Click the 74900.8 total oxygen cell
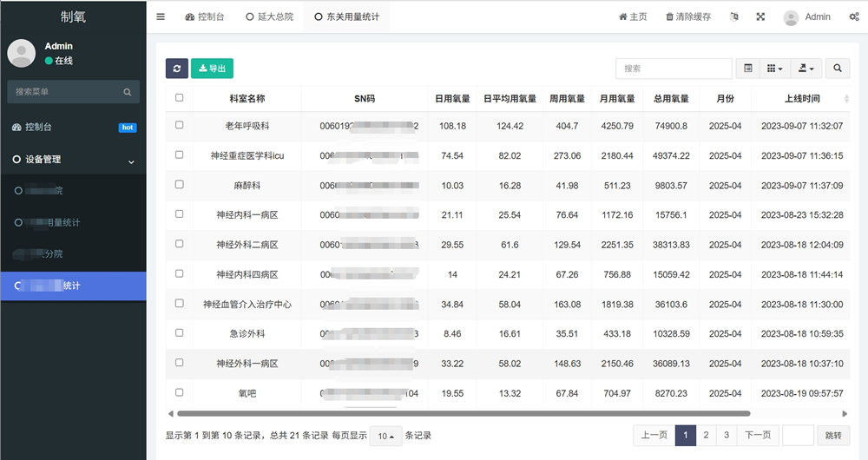868x460 pixels. 671,126
